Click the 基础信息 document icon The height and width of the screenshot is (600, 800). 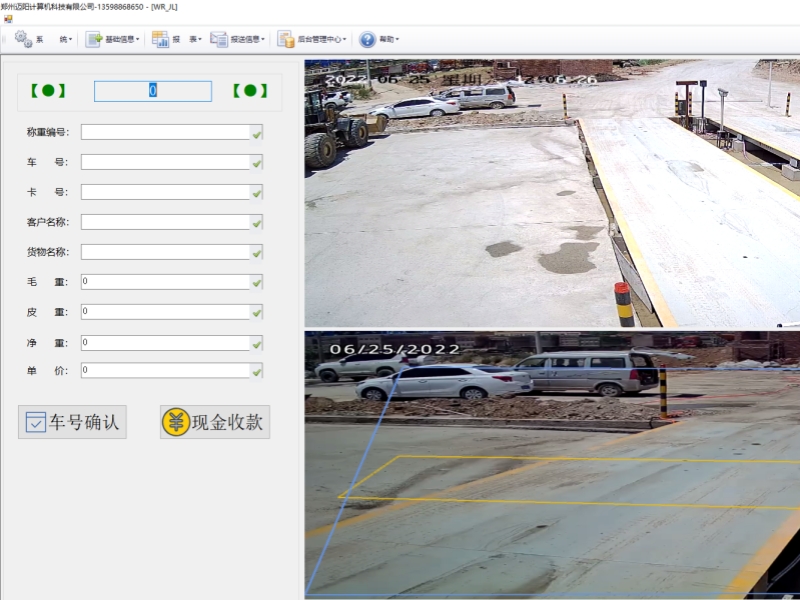[x=94, y=39]
